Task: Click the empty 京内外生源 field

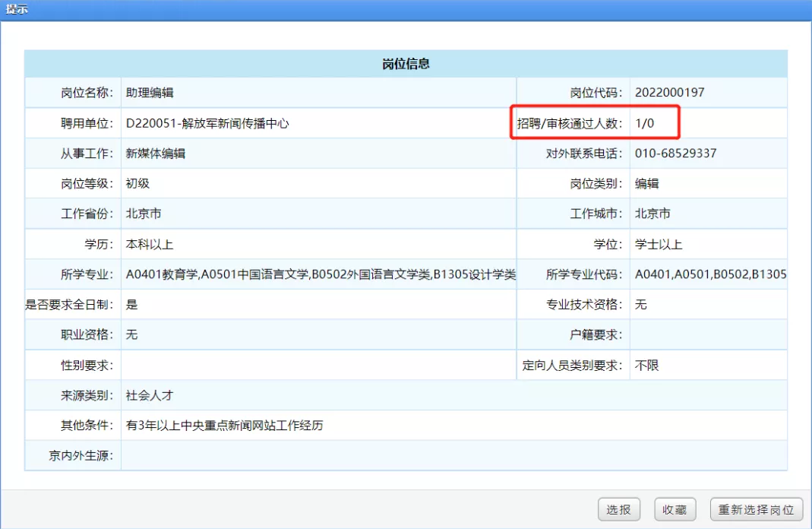Action: tap(453, 456)
